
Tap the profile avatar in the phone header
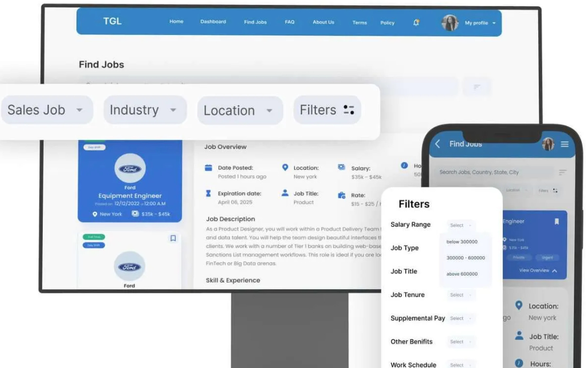pos(548,144)
